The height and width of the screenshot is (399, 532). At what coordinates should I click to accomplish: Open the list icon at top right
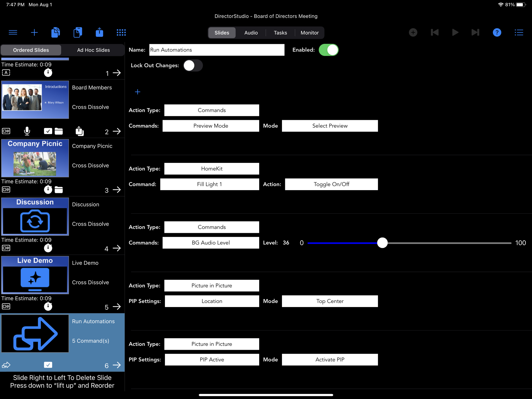tap(519, 33)
